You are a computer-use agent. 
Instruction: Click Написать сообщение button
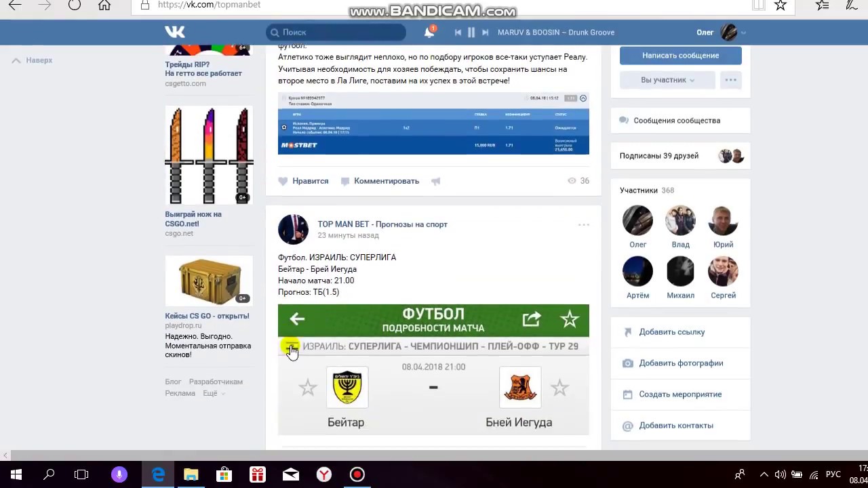point(680,56)
